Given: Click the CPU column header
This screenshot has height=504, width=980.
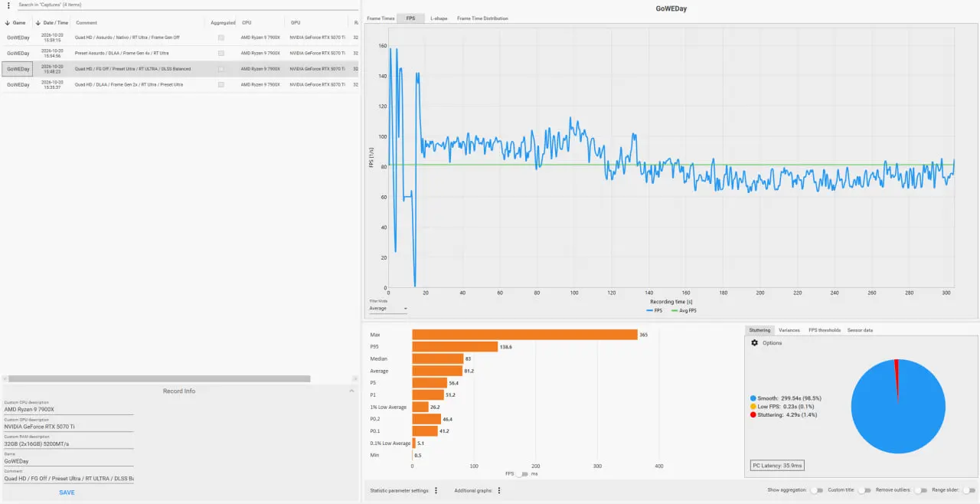Looking at the screenshot, I should pos(247,23).
